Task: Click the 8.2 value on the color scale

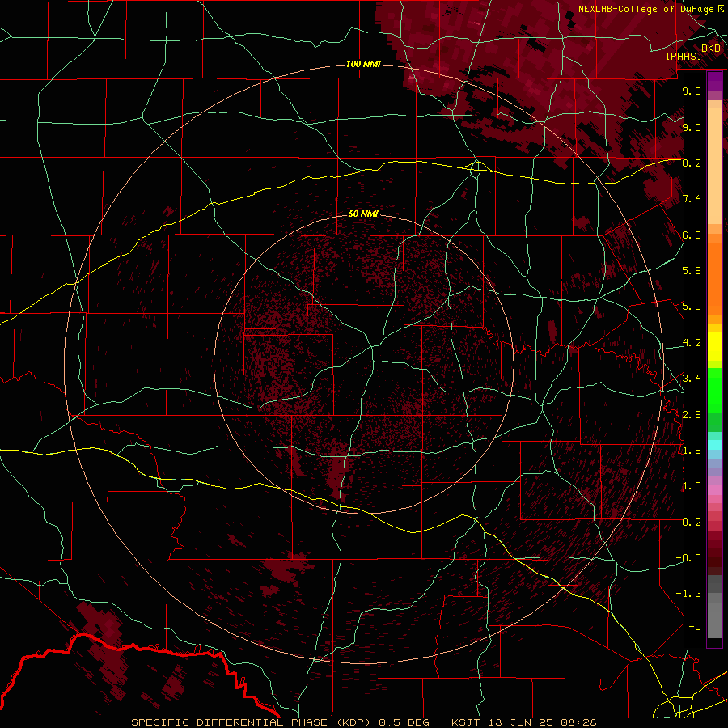Action: 692,163
